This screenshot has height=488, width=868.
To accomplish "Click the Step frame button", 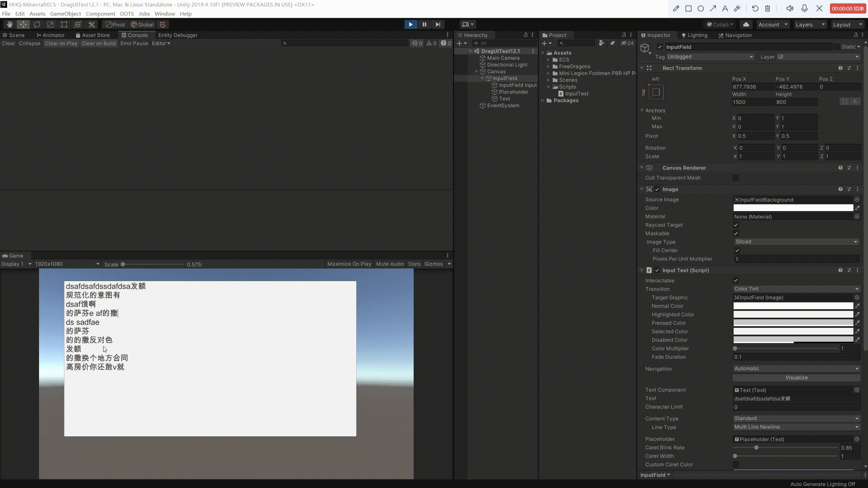I will tap(438, 24).
